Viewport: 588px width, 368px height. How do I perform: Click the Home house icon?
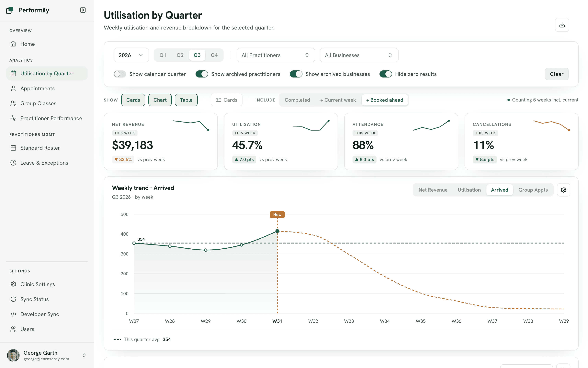[x=13, y=44]
